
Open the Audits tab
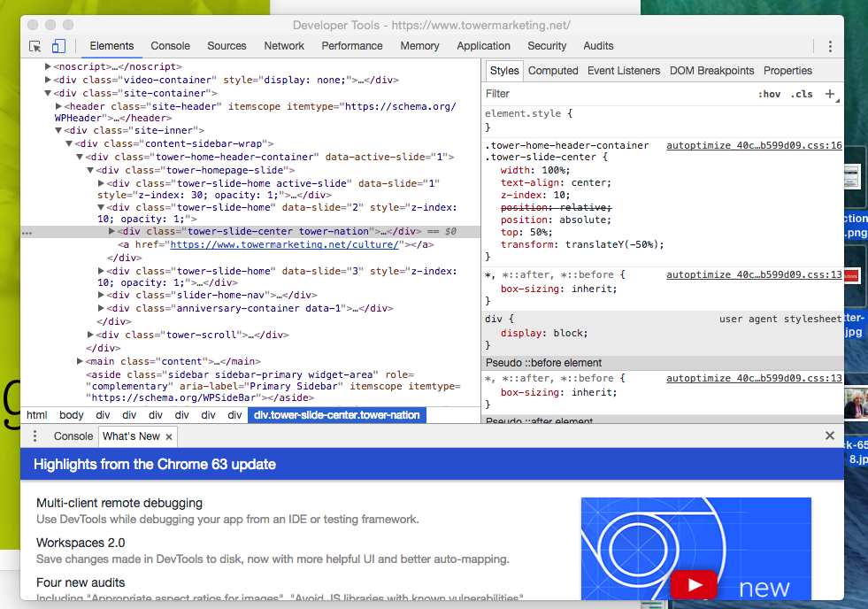click(x=598, y=46)
